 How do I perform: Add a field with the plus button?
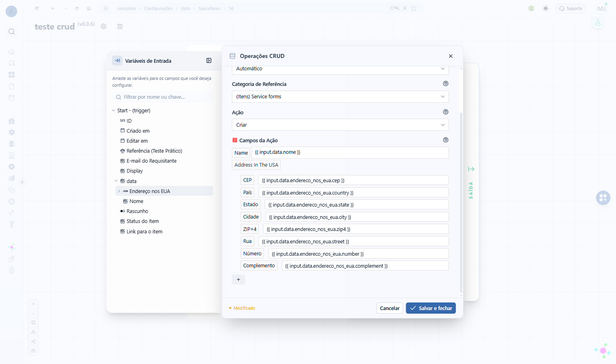pyautogui.click(x=238, y=279)
